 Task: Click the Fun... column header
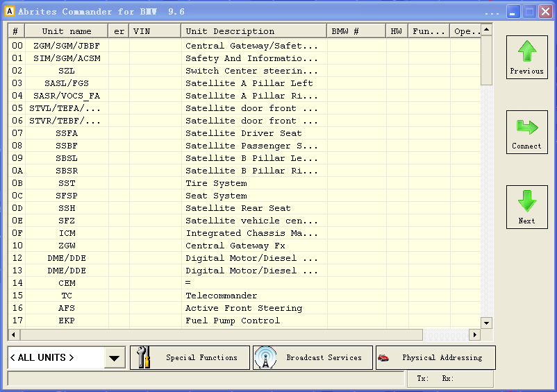pos(429,31)
